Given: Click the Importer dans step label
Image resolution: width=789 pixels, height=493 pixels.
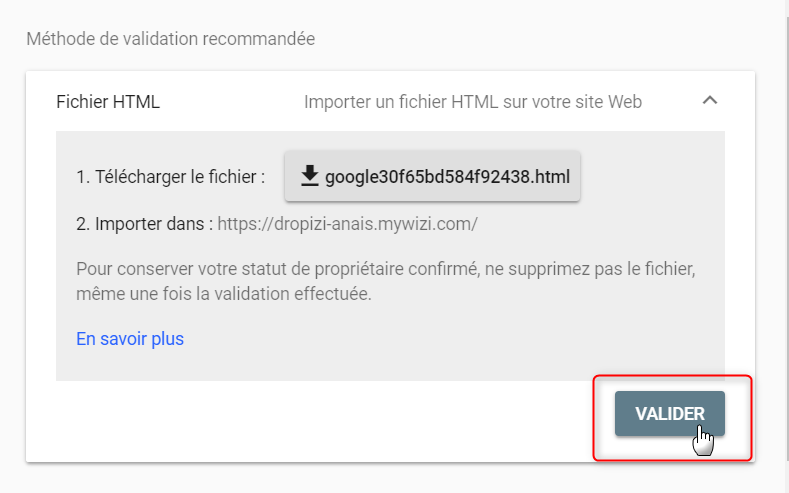Looking at the screenshot, I should click(x=147, y=223).
